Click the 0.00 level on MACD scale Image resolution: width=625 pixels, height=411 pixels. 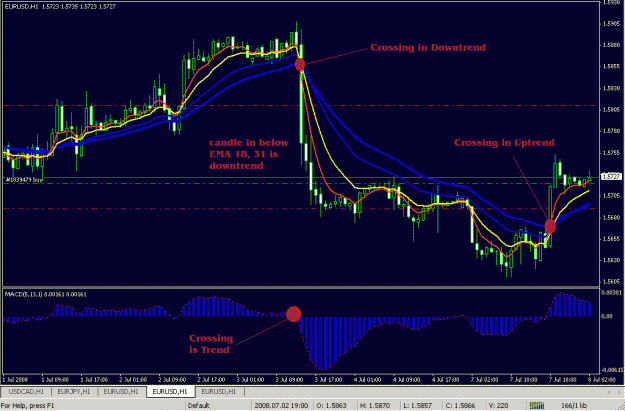coord(607,317)
